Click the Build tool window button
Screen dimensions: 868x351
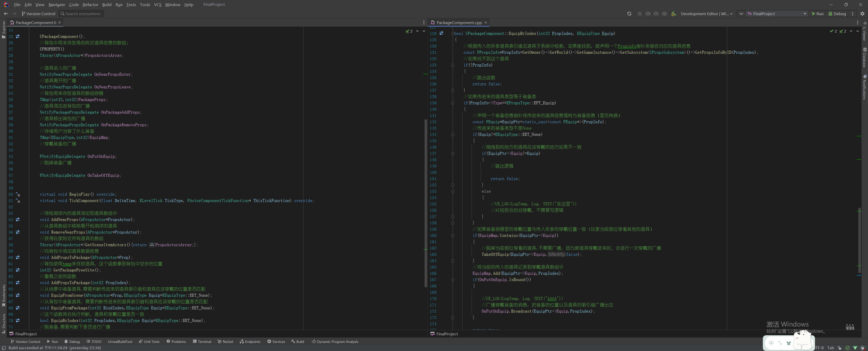pos(298,342)
